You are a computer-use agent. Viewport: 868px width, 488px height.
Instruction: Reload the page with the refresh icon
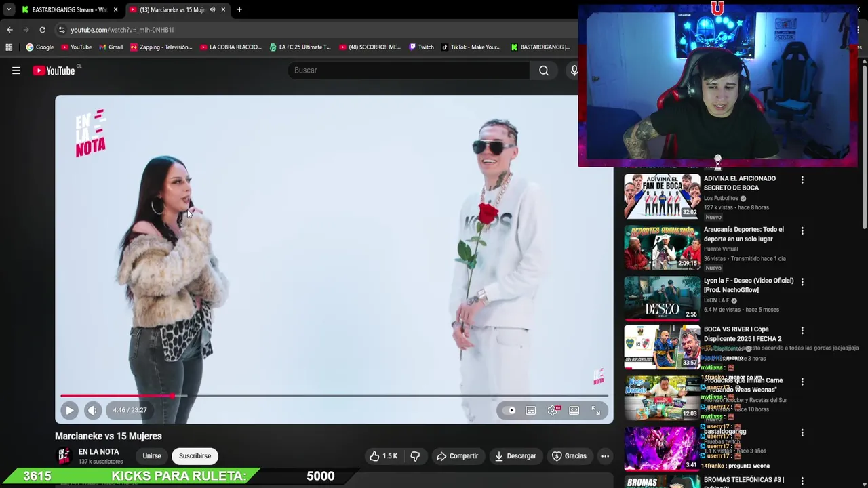pos(42,30)
